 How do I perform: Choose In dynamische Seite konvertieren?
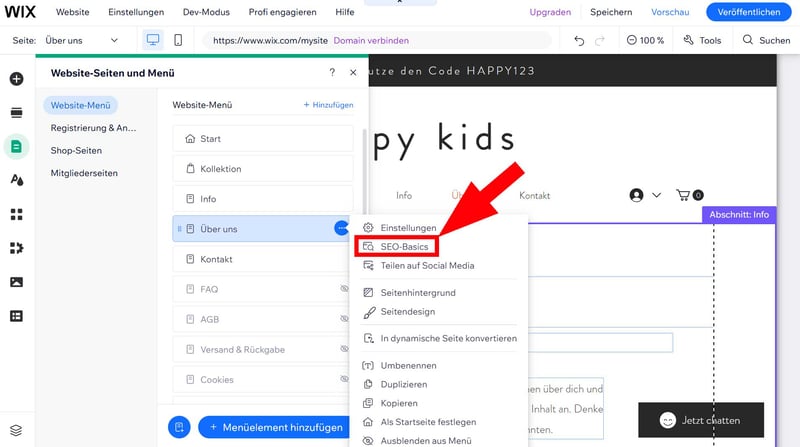(439, 338)
